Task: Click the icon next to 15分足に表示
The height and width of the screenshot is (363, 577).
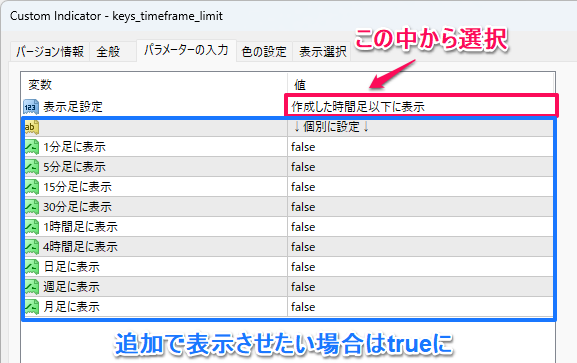Action: [x=32, y=187]
